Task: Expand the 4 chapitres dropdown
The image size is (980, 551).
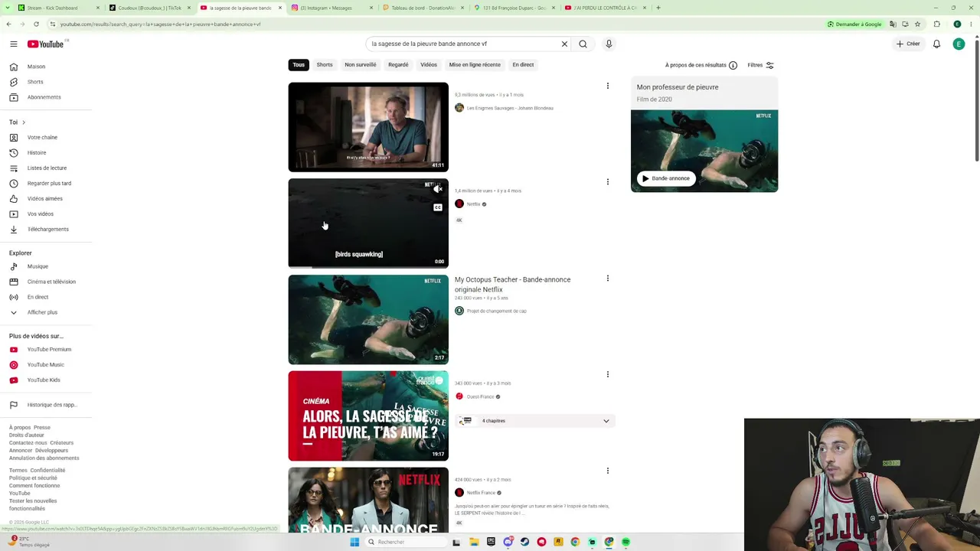Action: pos(535,421)
